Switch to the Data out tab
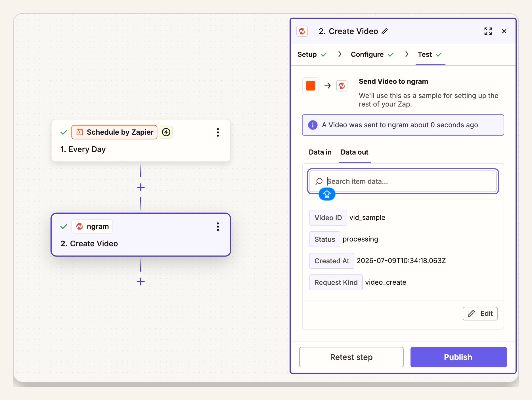 (x=355, y=152)
